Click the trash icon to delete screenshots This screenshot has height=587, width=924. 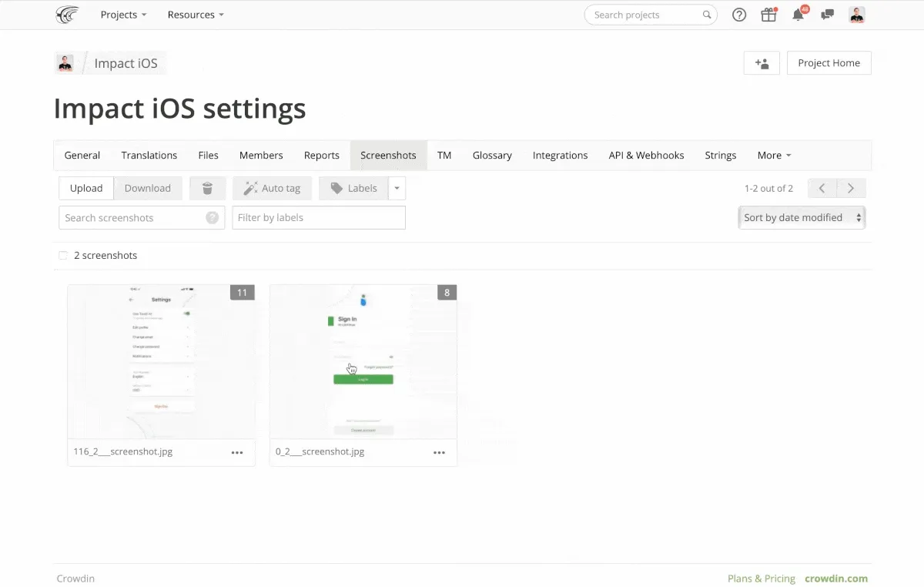207,188
